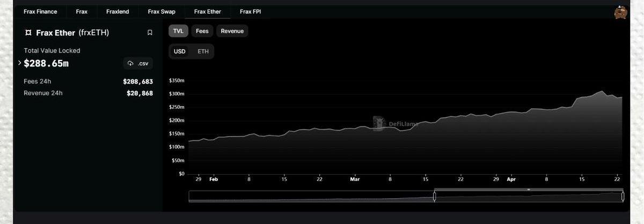Screen dimensions: 644x224
Task: Click the range slider top grip bar
Action: pos(529,190)
